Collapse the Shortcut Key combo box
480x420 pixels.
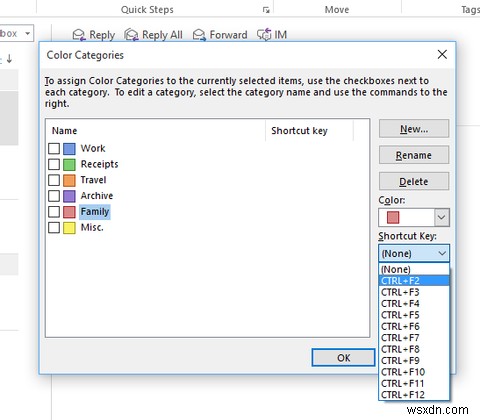(442, 253)
